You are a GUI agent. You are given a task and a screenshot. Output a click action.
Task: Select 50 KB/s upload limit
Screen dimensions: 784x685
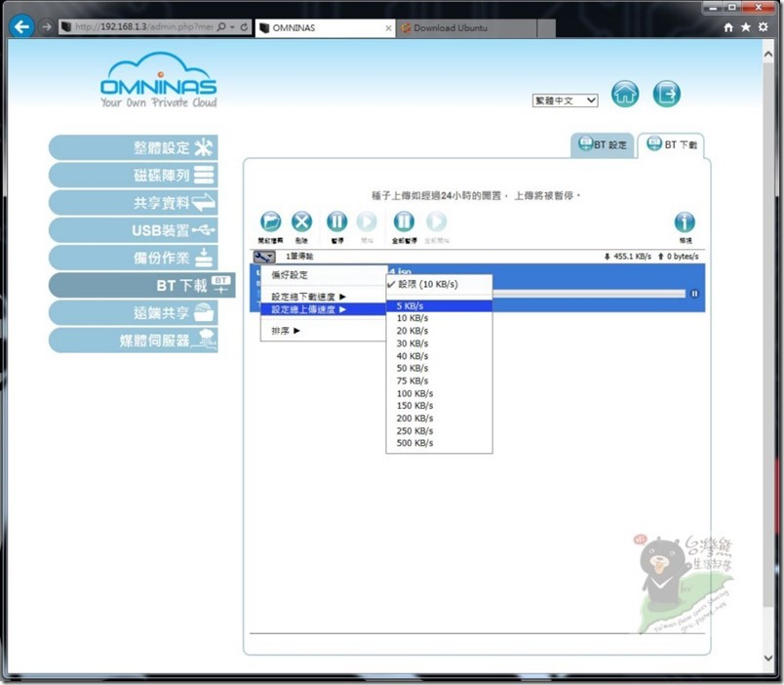click(439, 368)
